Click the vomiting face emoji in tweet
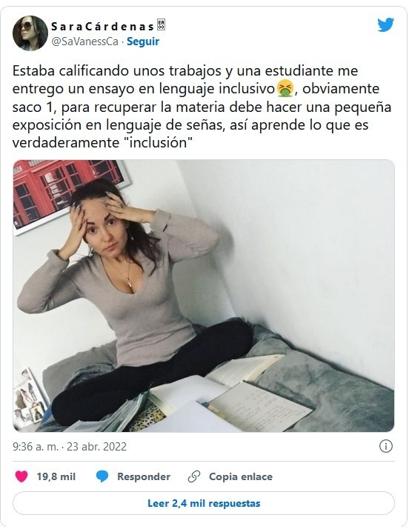The image size is (409, 532). click(x=285, y=89)
